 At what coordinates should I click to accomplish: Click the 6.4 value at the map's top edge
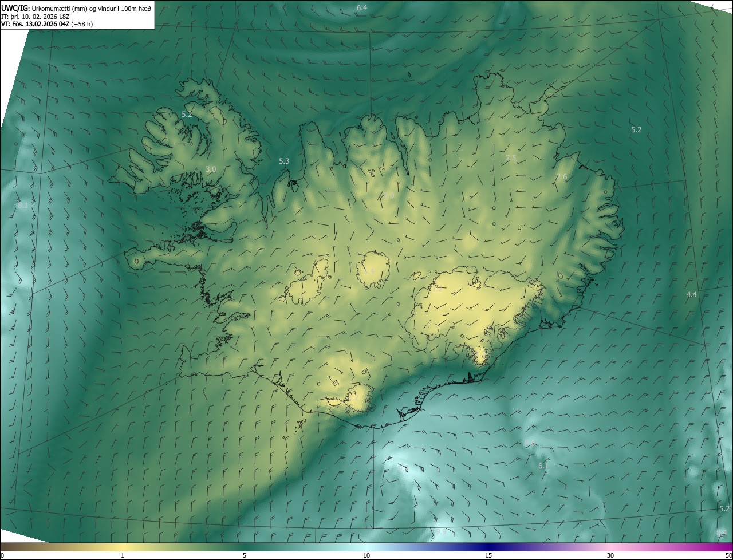(x=362, y=7)
